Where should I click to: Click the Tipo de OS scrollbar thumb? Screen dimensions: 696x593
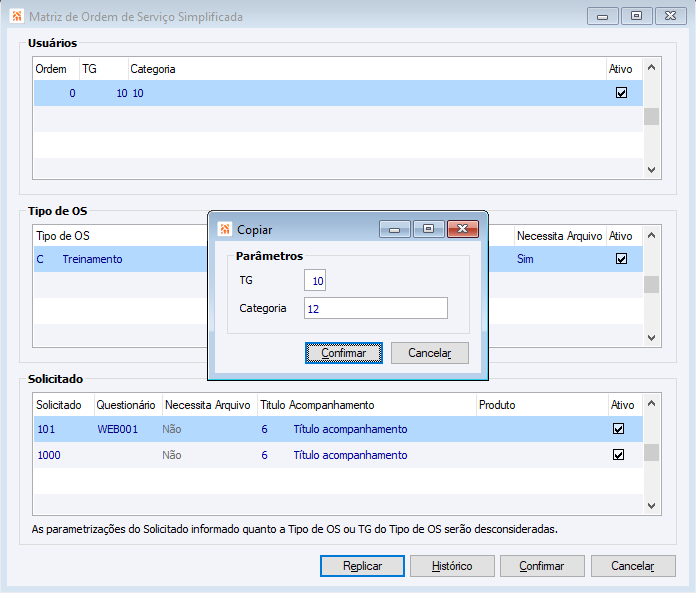(651, 285)
